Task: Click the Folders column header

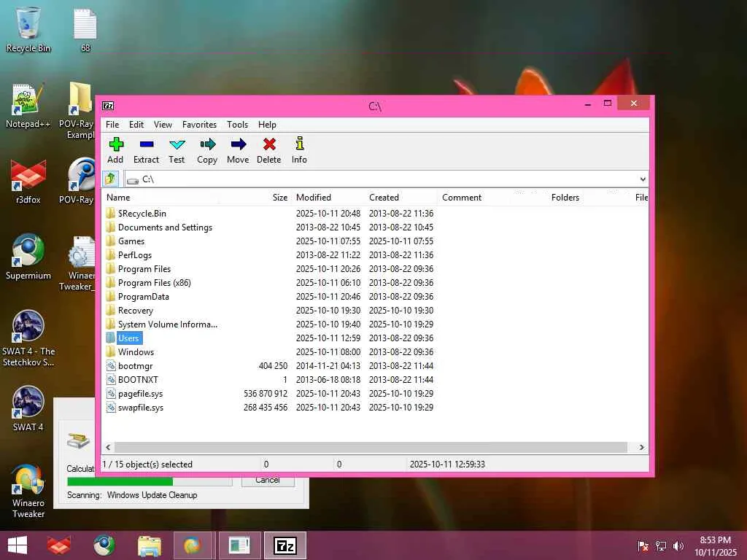Action: pos(565,197)
